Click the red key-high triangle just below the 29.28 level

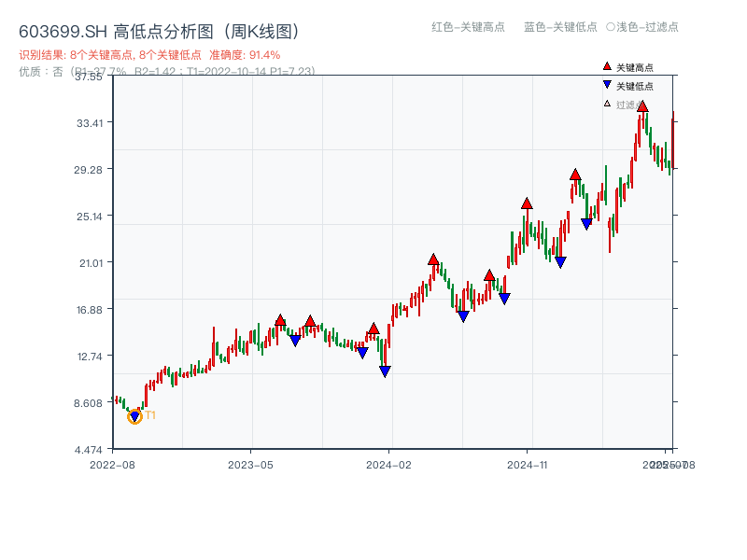[x=575, y=175]
